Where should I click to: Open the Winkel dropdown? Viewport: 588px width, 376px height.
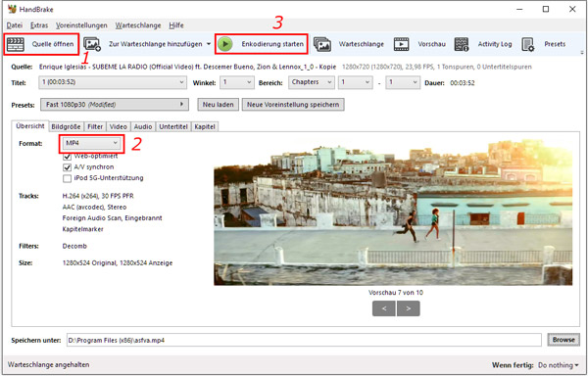pos(237,82)
